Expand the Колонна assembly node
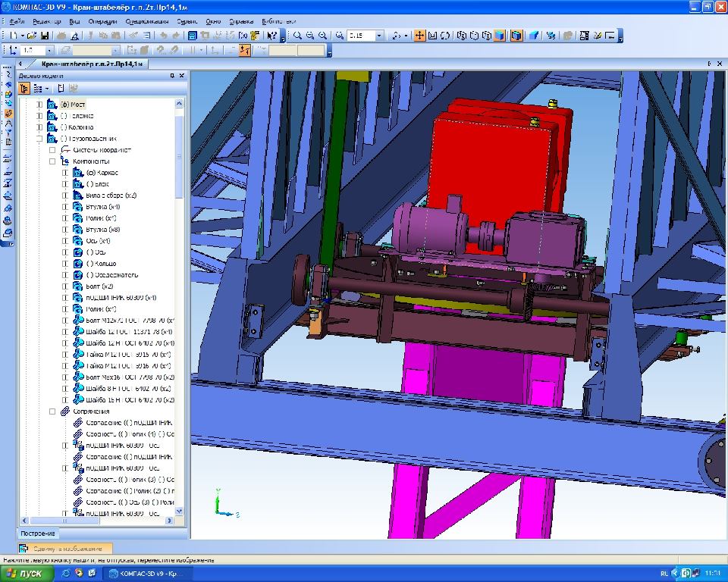The image size is (728, 582). (41, 127)
